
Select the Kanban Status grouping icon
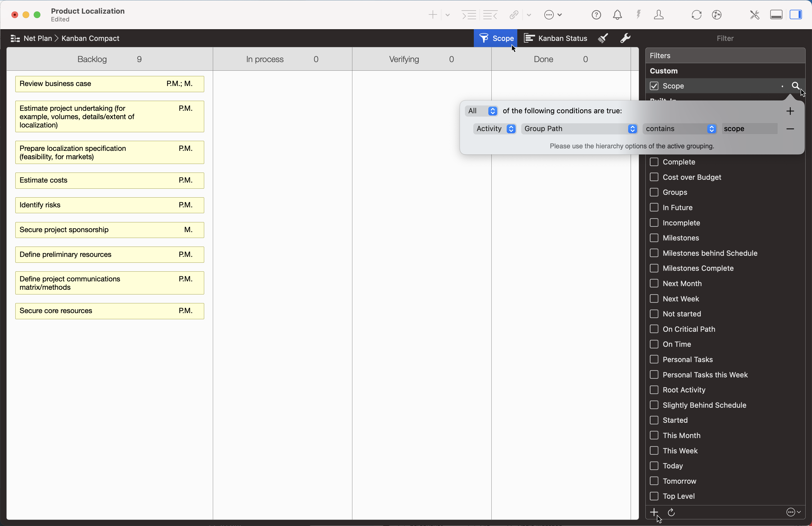[530, 38]
